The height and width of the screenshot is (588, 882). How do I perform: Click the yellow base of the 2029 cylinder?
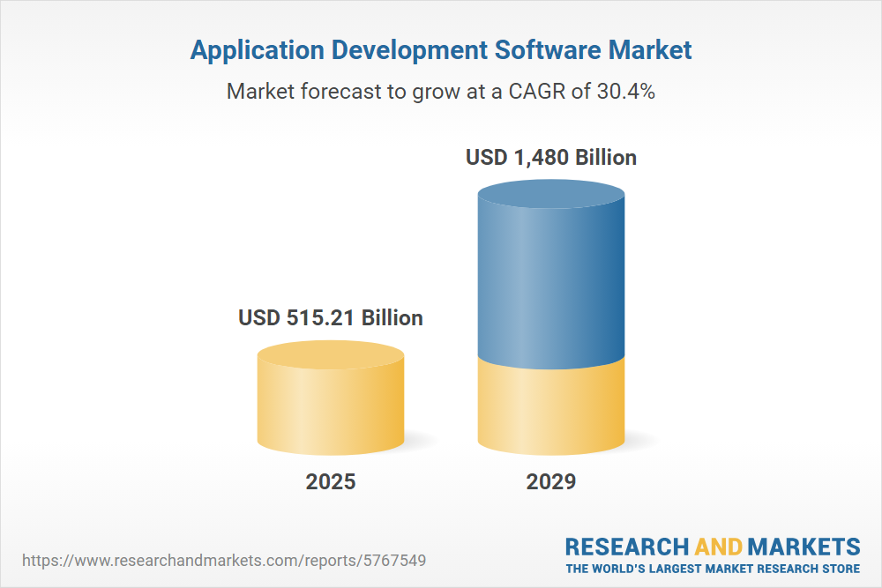coord(551,410)
